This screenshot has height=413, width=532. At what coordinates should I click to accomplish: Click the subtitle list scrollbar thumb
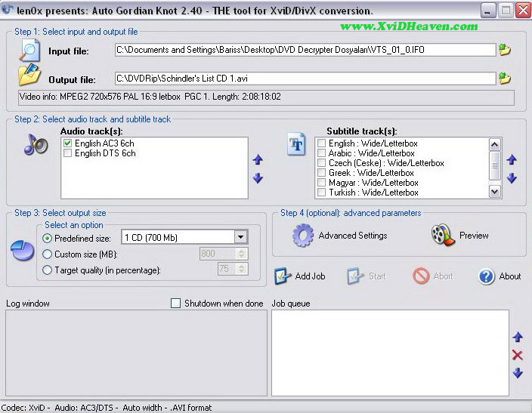pos(494,165)
